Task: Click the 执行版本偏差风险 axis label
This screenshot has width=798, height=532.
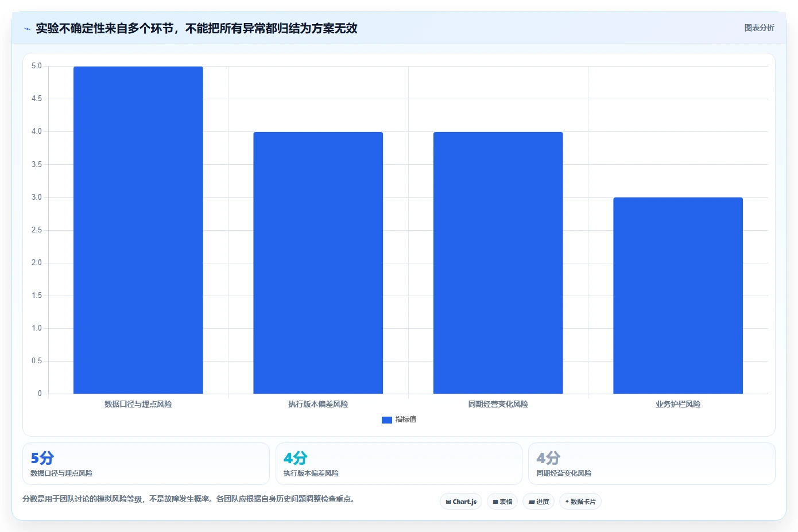Action: coord(318,404)
